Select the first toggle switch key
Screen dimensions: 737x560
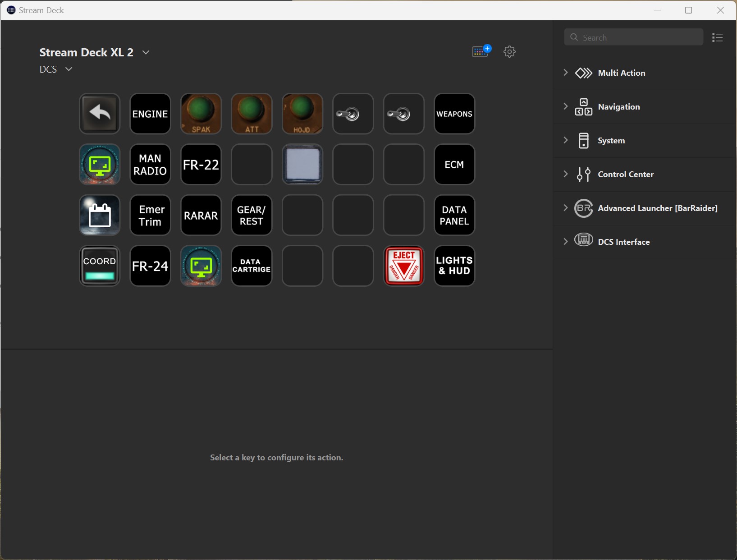[353, 114]
